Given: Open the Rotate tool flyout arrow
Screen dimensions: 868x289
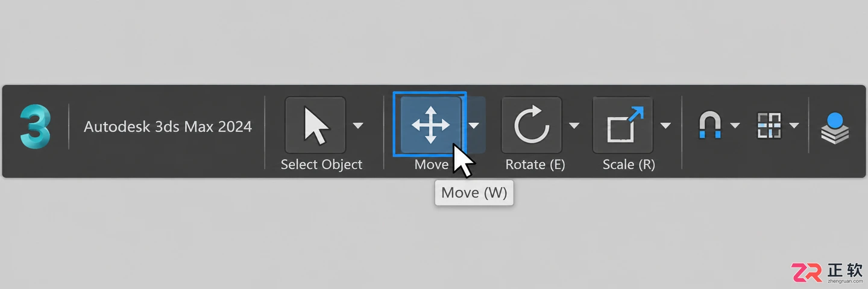Looking at the screenshot, I should point(574,126).
